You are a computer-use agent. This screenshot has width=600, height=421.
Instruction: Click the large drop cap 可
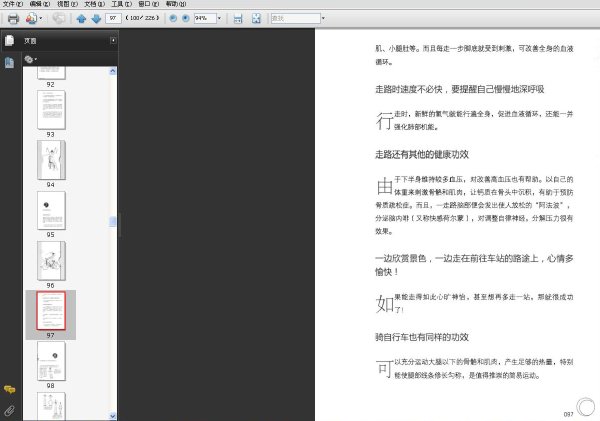(384, 369)
